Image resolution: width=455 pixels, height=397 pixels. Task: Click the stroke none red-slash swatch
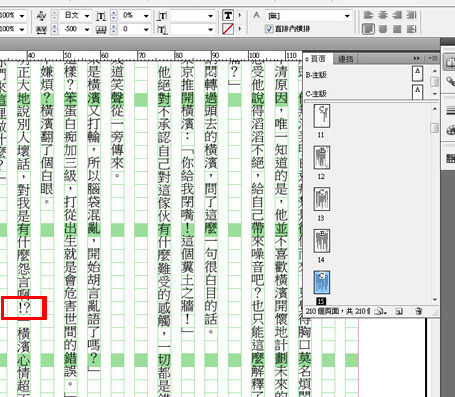click(228, 29)
